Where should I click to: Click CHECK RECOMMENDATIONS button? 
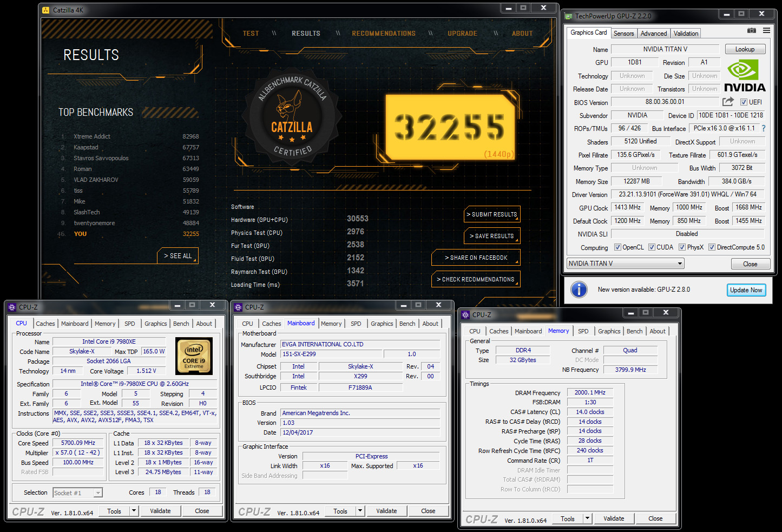476,279
